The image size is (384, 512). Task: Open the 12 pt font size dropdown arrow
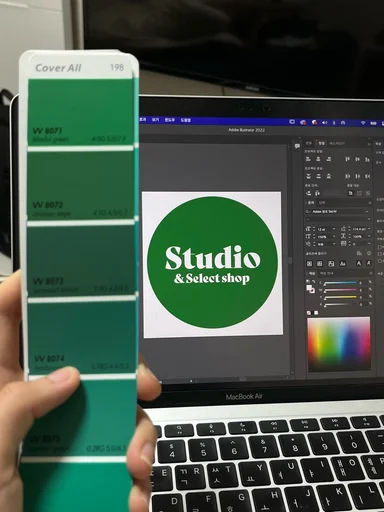pos(334,229)
